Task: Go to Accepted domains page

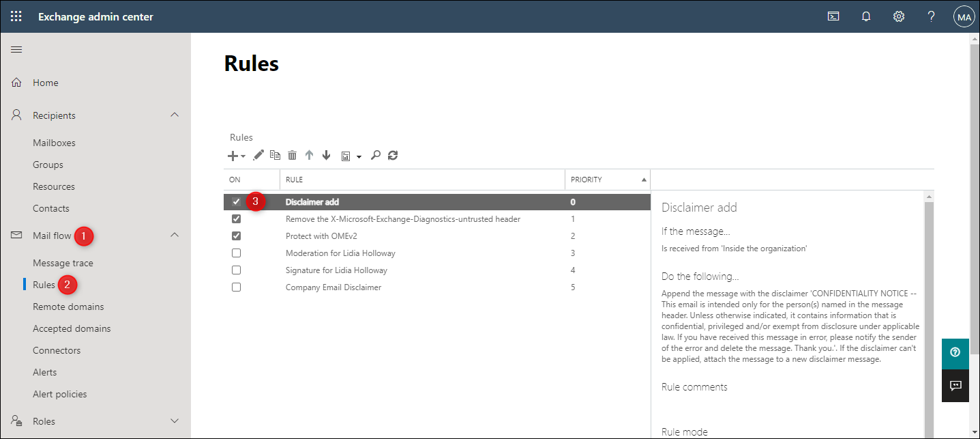Action: 72,328
